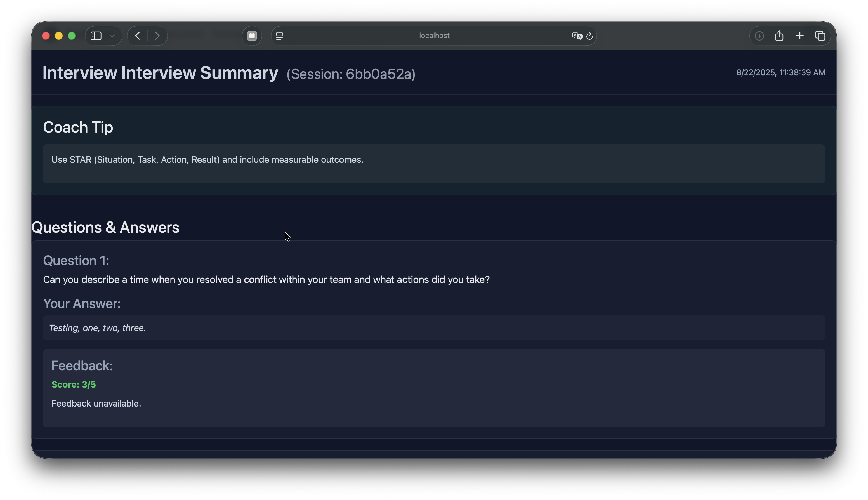Image resolution: width=868 pixels, height=500 pixels.
Task: Click the Questions & Answers heading
Action: click(105, 227)
